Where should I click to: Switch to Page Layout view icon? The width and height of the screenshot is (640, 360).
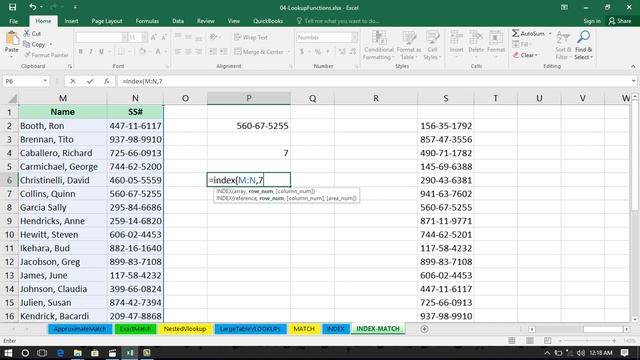tap(530, 340)
